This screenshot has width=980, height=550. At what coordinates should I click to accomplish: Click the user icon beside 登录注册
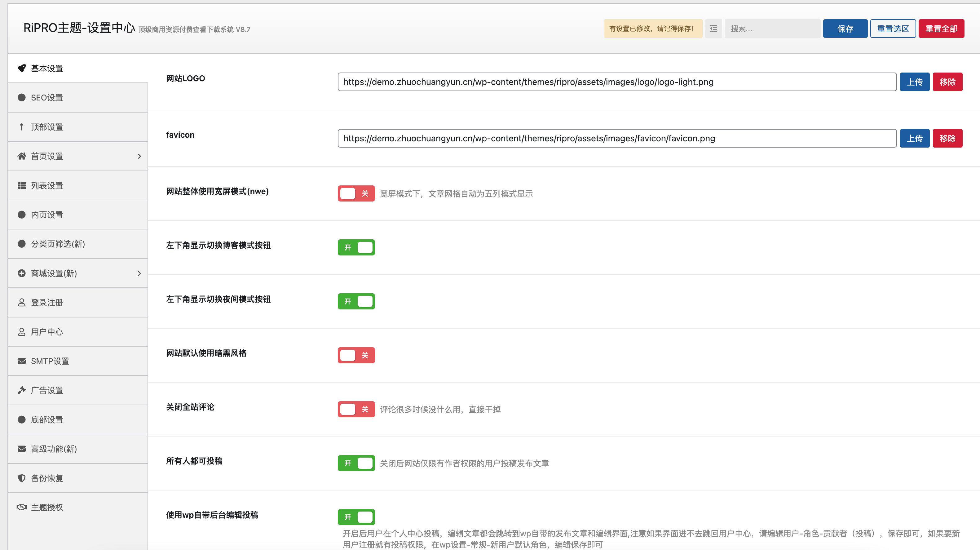[x=22, y=303]
